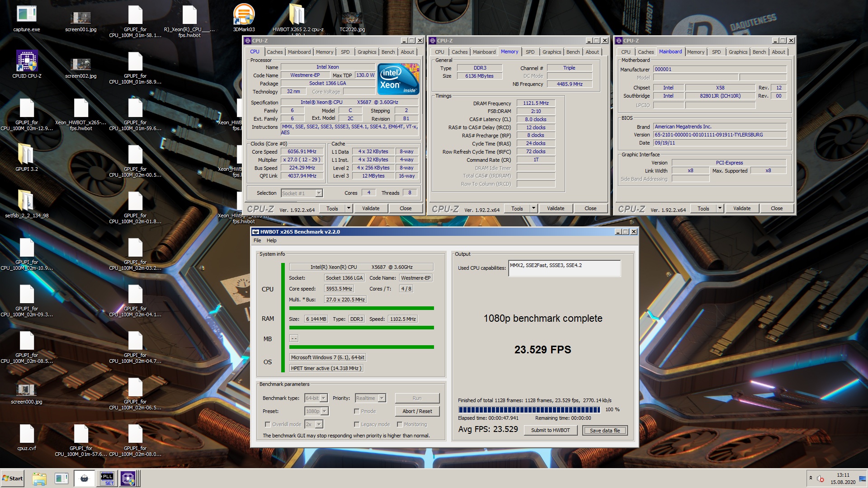Expand Tools arrow in first CPU-Z window
868x488 pixels.
[349, 208]
